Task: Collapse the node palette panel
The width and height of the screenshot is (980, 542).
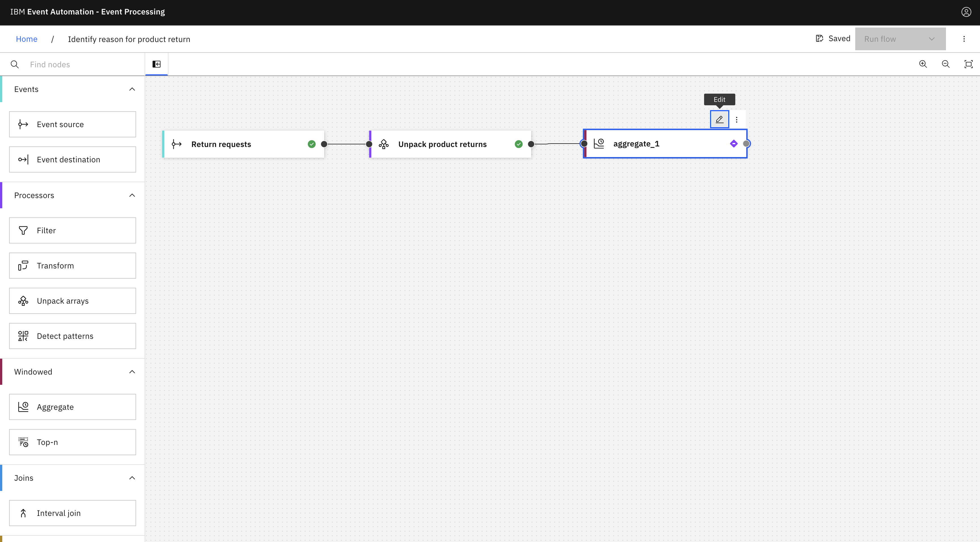Action: click(x=156, y=64)
